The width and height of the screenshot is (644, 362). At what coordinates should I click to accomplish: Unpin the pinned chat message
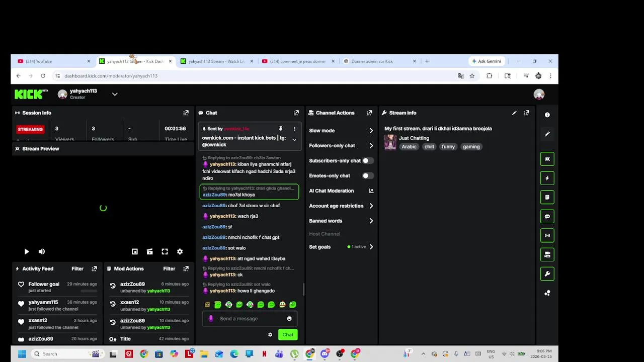281,129
